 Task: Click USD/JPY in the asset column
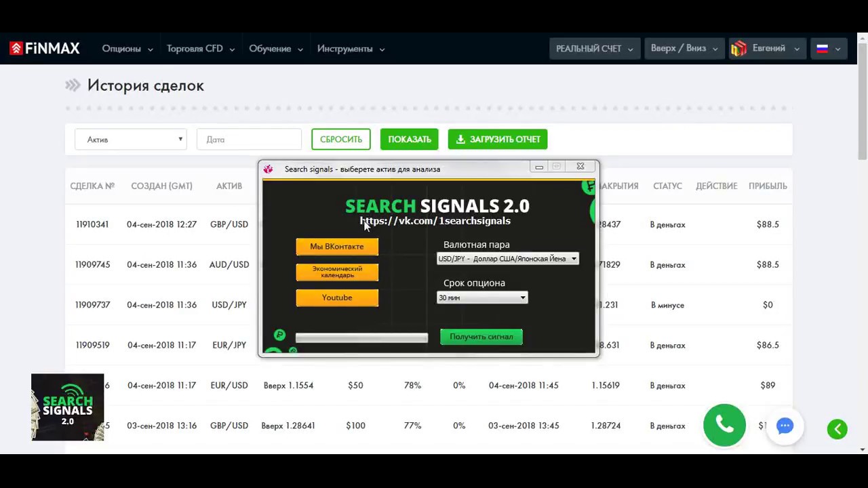click(x=229, y=305)
